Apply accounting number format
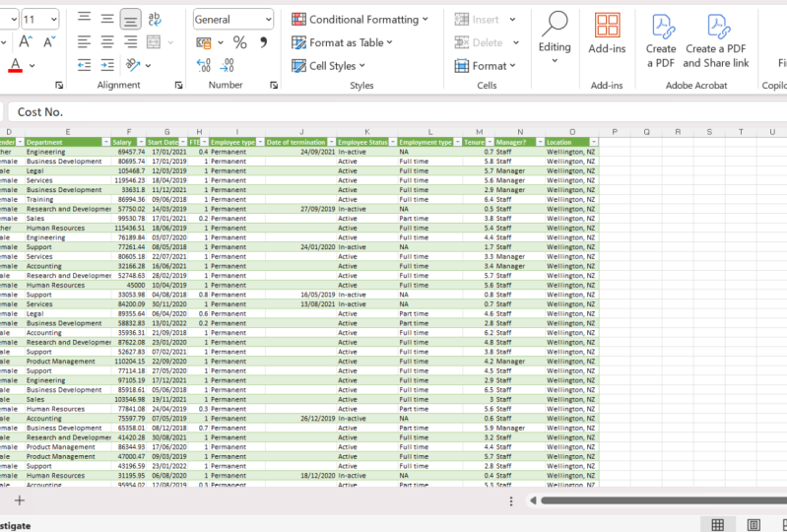The height and width of the screenshot is (532, 787). 204,42
